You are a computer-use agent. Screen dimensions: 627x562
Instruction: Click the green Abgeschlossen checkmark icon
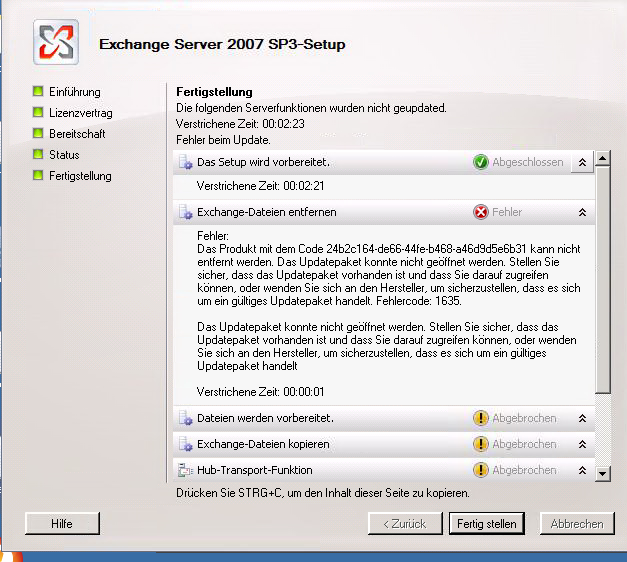pos(481,162)
